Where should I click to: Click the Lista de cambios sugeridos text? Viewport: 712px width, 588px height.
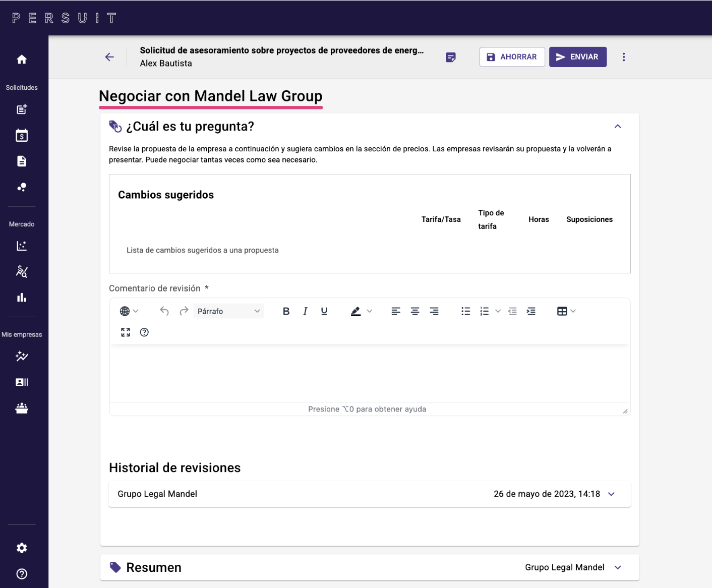203,250
